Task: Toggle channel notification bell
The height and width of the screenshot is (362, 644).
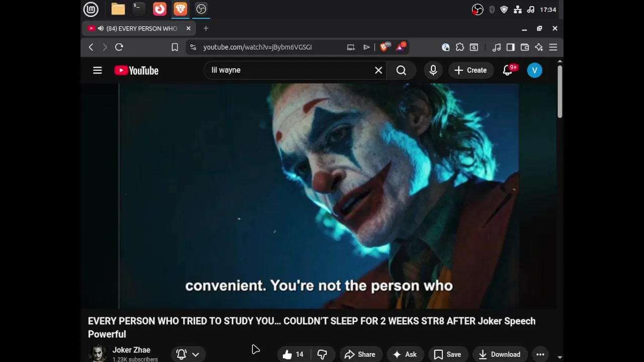Action: [182, 354]
